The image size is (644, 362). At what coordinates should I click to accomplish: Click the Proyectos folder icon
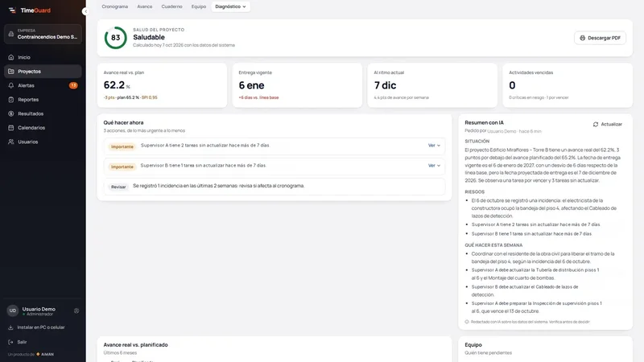(x=11, y=72)
